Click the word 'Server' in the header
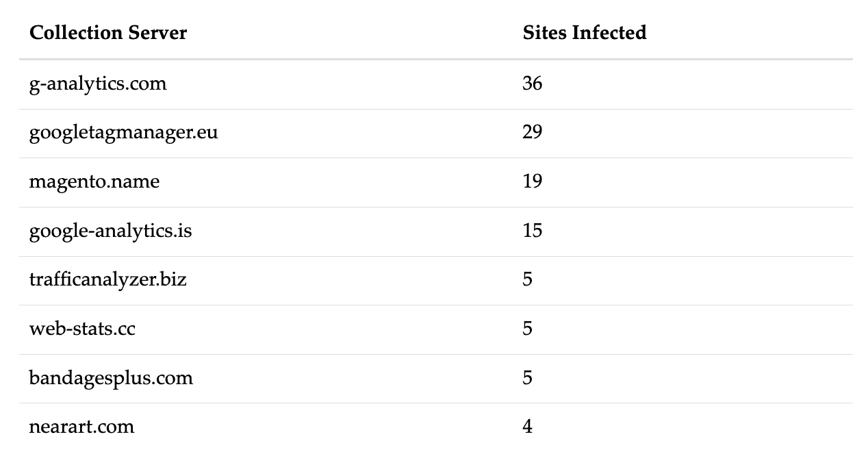The width and height of the screenshot is (868, 452). [x=158, y=33]
